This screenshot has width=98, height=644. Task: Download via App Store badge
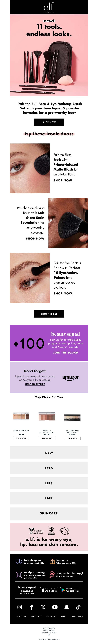[x=49, y=590]
